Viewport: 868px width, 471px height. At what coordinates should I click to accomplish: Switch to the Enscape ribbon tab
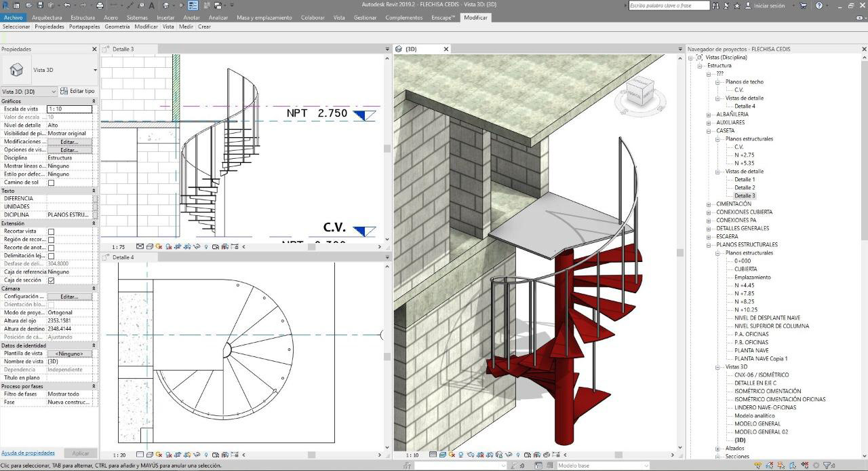[443, 18]
